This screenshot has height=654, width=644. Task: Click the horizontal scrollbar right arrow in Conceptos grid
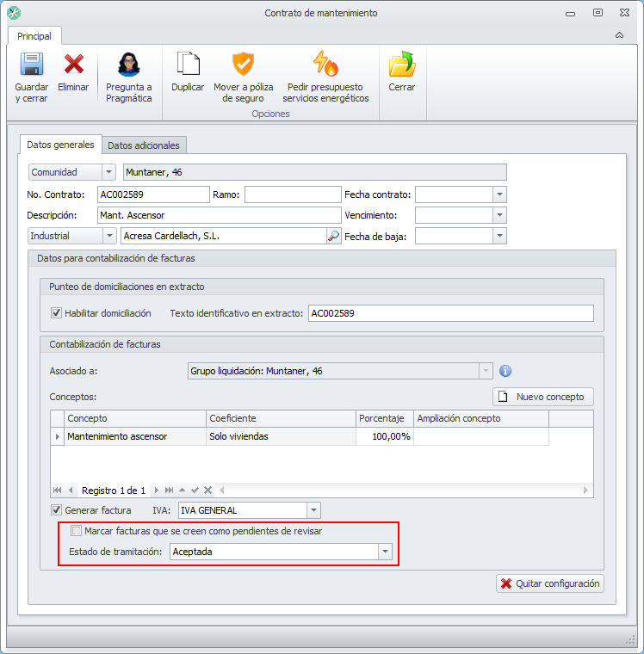point(586,490)
